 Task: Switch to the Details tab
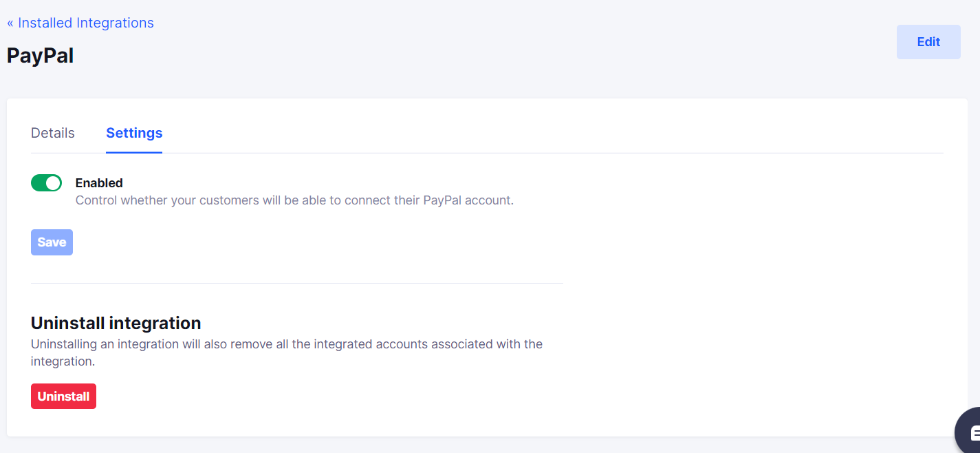(53, 133)
